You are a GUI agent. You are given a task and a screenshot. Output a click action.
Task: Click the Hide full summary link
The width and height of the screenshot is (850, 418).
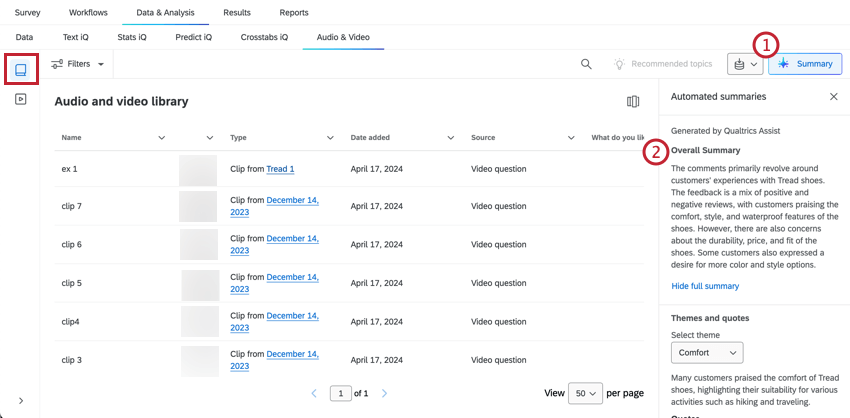coord(705,286)
